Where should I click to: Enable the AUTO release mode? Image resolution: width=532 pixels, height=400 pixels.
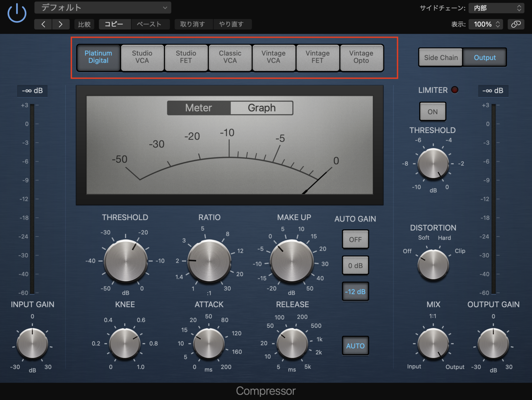click(355, 345)
